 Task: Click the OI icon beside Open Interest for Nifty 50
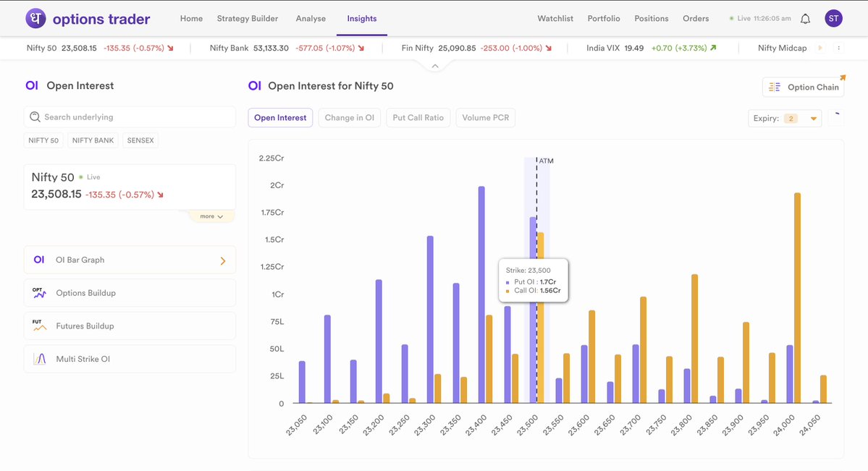(255, 86)
